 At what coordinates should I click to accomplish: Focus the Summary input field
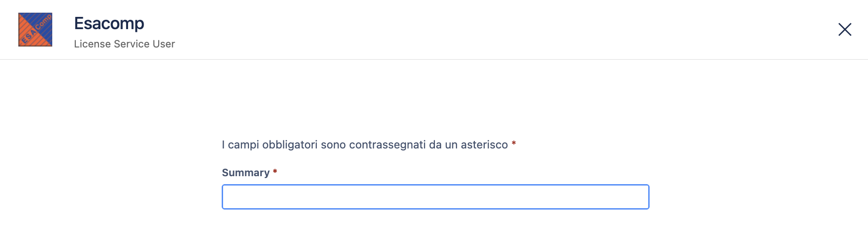(x=435, y=197)
